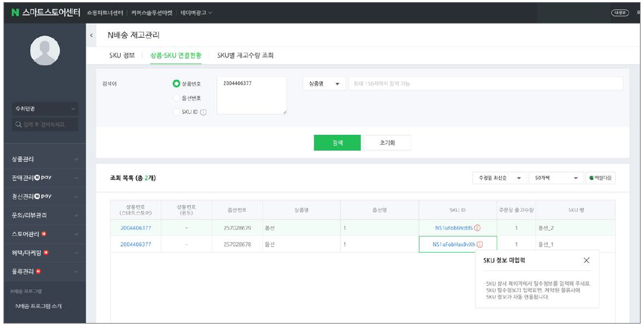Open the 50개씩 page size dropdown
This screenshot has width=644, height=325.
556,178
